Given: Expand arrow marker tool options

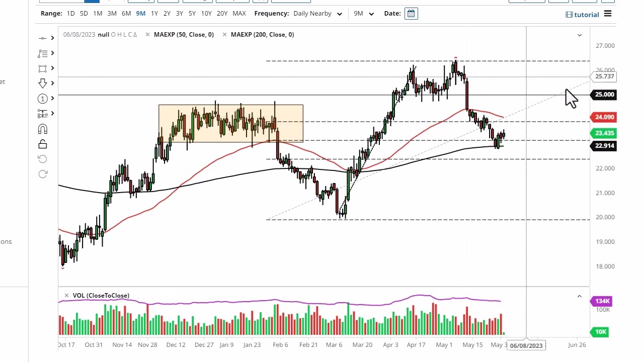Looking at the screenshot, I should coord(52,83).
